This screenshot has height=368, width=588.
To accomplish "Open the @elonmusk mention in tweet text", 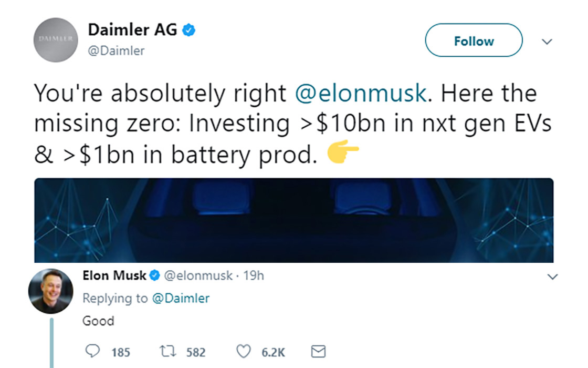I will pos(360,94).
